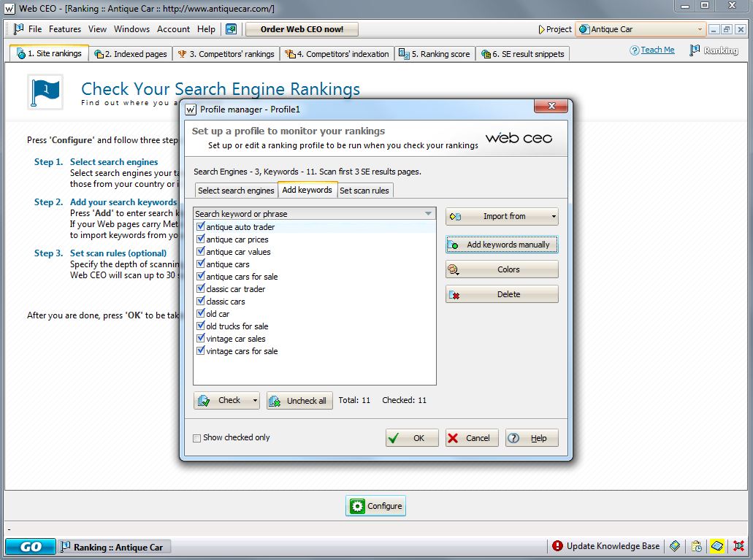Screen dimensions: 753x560
Task: Click the Web CEO app icon in title bar
Action: 9,9
